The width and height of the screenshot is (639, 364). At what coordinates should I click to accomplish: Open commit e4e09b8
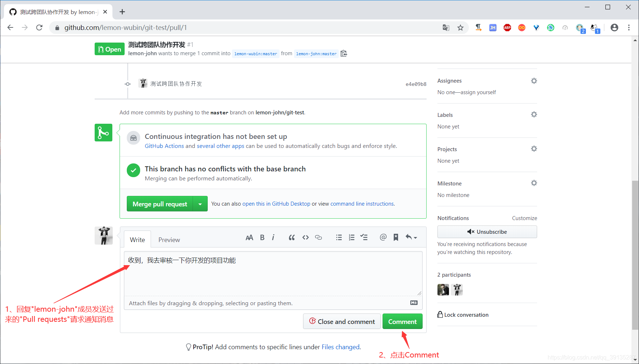coord(416,84)
